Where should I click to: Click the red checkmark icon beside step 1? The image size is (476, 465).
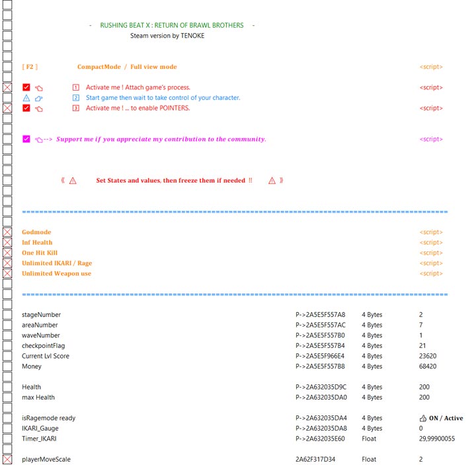(26, 87)
